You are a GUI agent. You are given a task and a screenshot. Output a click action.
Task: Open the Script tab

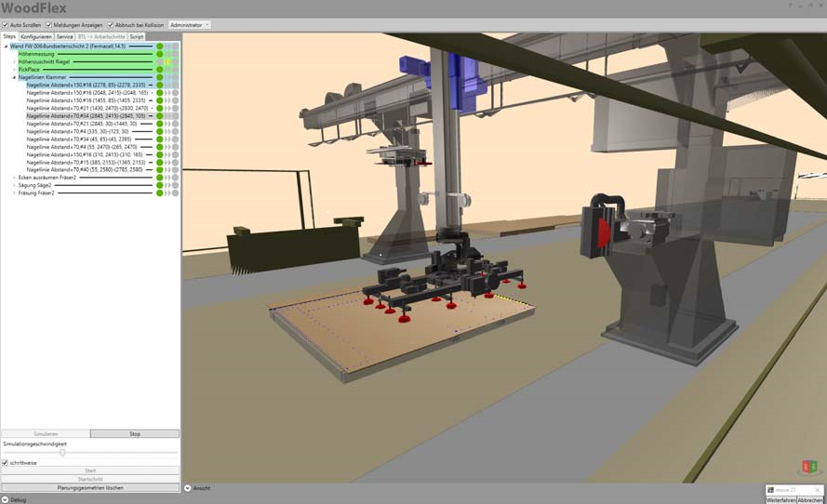137,37
